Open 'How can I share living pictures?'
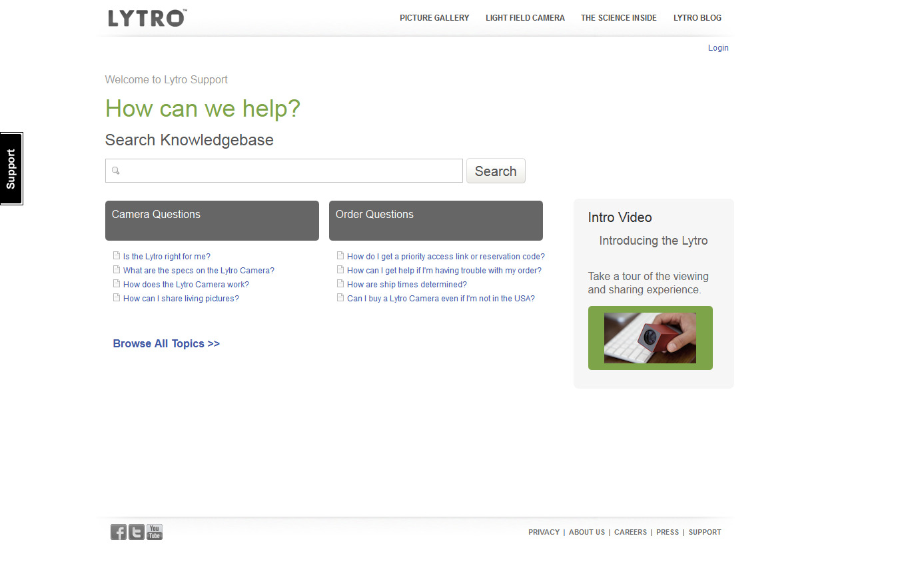 pos(181,299)
